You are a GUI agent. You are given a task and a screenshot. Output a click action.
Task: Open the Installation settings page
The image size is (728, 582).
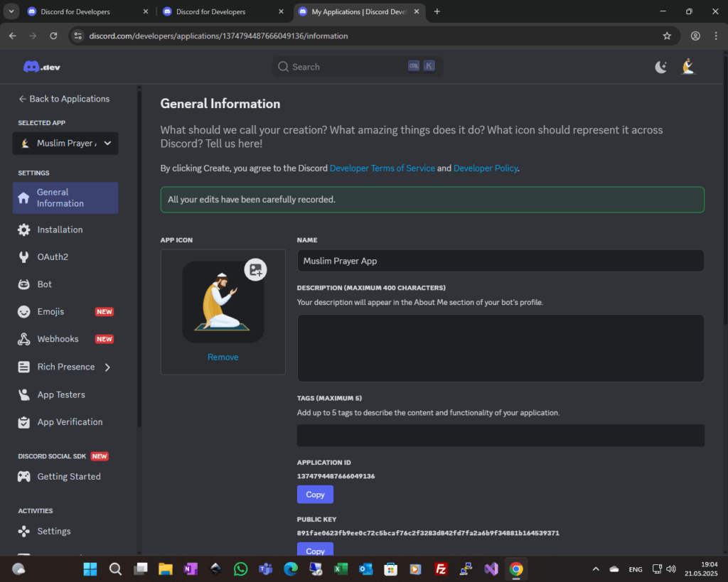tap(60, 230)
